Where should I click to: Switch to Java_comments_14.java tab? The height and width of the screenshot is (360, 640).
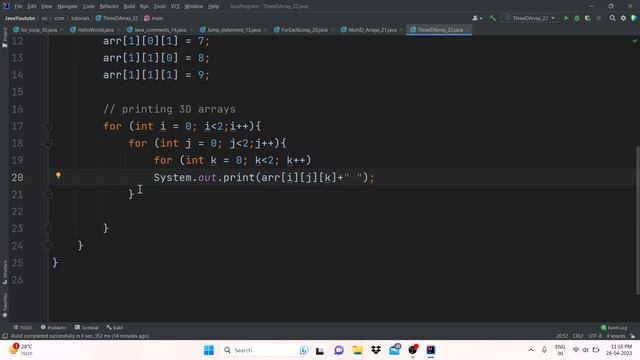160,30
